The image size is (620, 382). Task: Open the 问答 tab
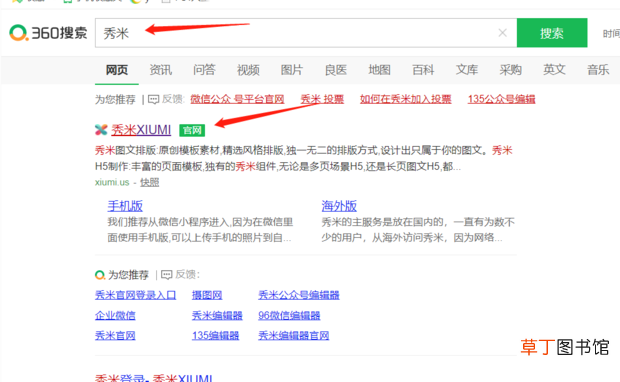pyautogui.click(x=204, y=70)
